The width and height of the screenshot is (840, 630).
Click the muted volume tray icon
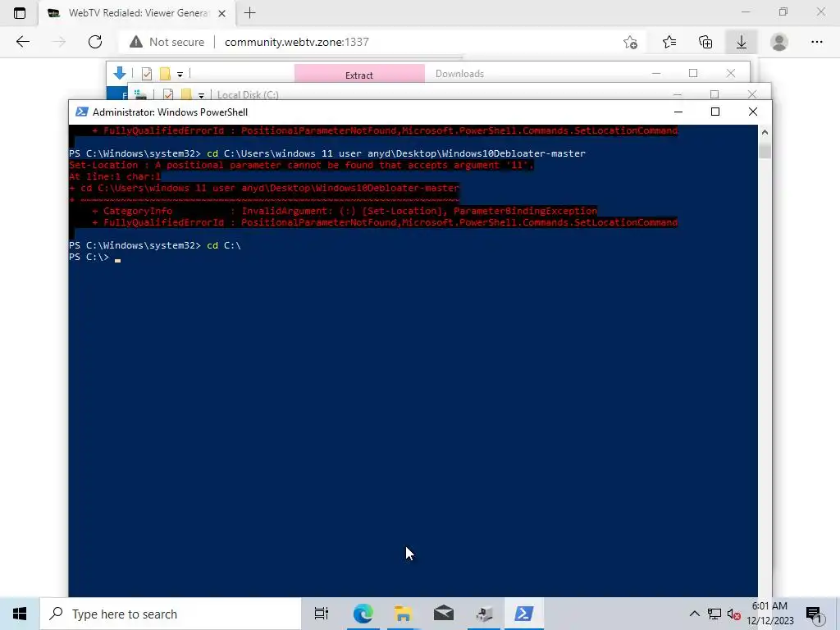coord(733,614)
